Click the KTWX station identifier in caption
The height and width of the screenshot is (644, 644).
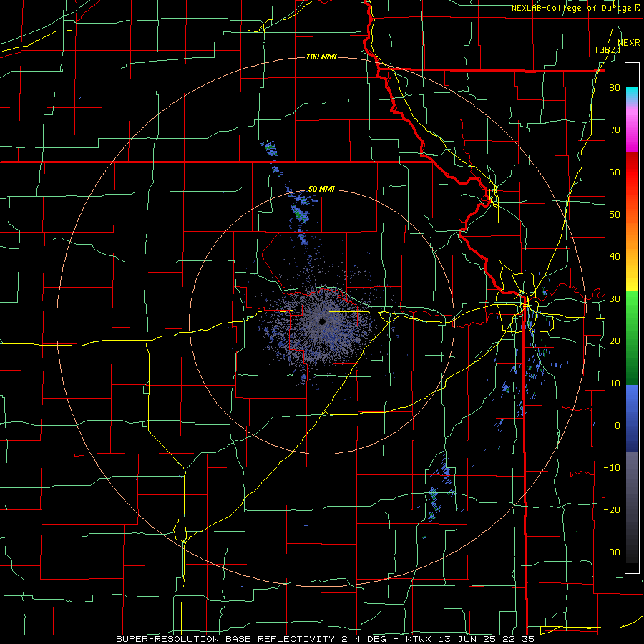click(x=419, y=639)
